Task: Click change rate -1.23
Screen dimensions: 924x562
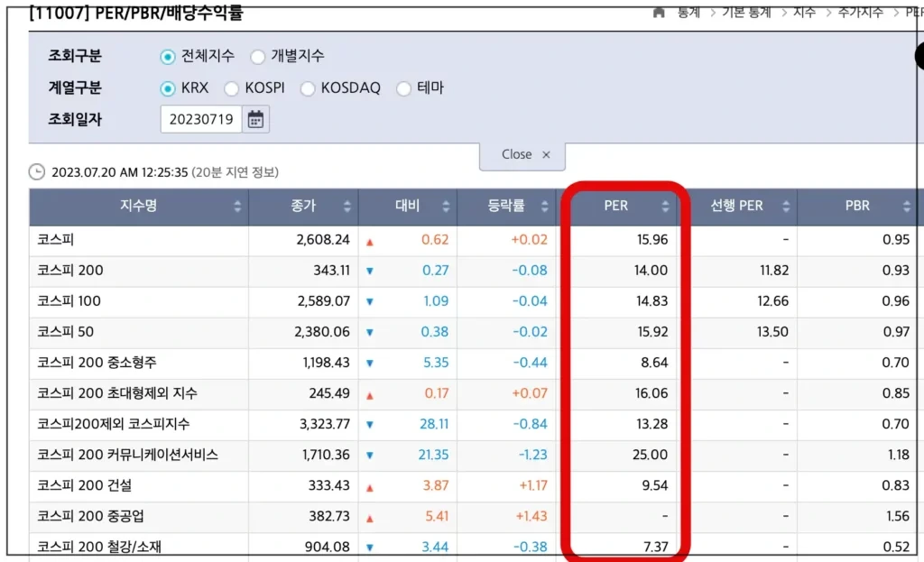Action: coord(532,455)
